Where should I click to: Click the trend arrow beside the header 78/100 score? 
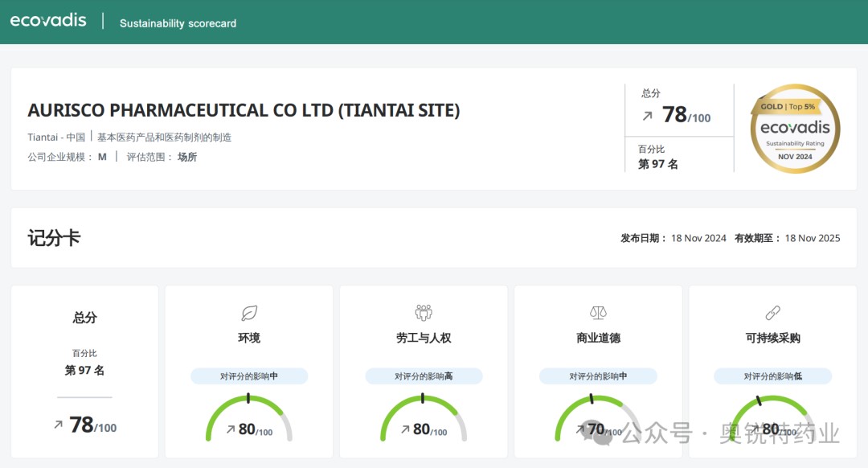coord(647,116)
